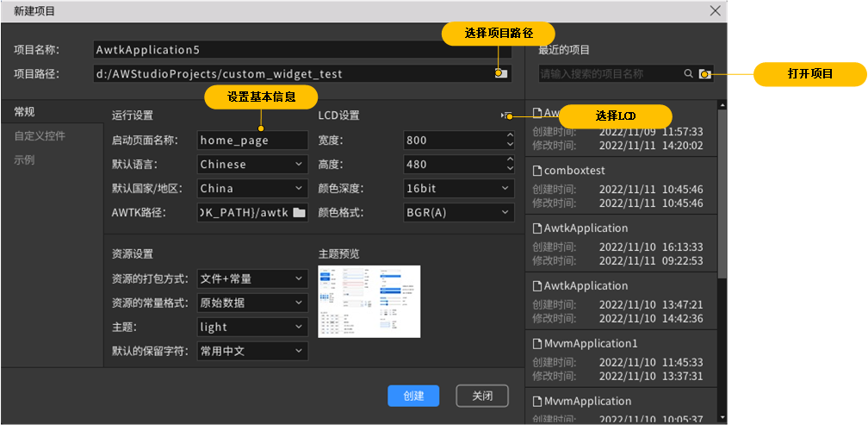Increase LCD height with up arrow
This screenshot has height=425, width=868.
pyautogui.click(x=510, y=159)
